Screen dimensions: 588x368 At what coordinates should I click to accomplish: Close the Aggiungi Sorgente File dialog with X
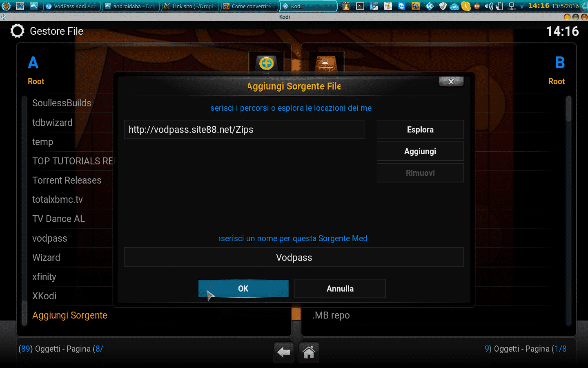click(x=451, y=81)
